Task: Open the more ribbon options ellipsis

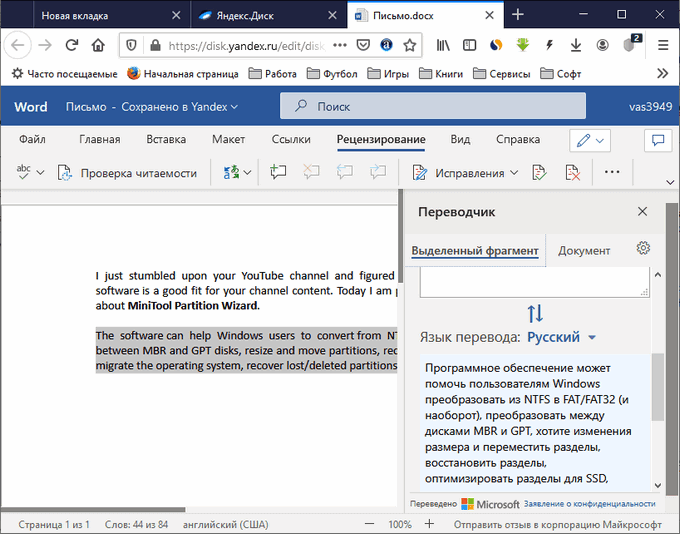Action: [612, 172]
